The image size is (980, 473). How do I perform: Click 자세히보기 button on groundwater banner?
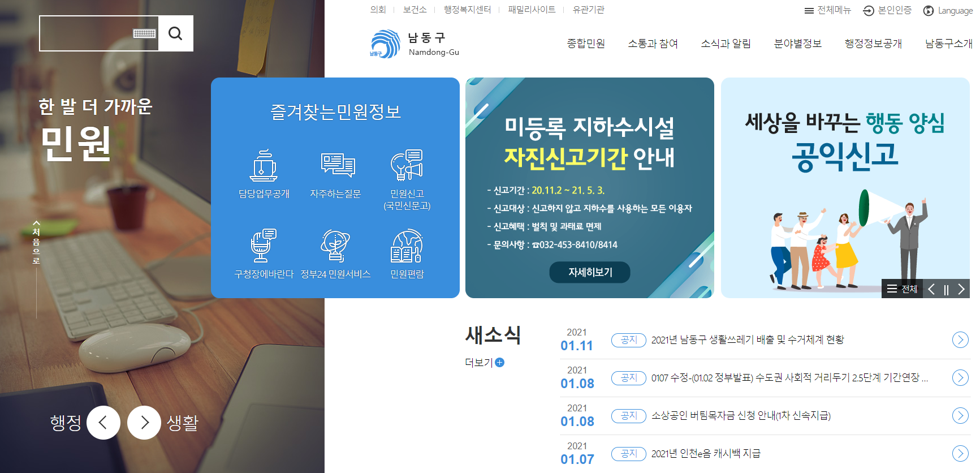pos(590,272)
